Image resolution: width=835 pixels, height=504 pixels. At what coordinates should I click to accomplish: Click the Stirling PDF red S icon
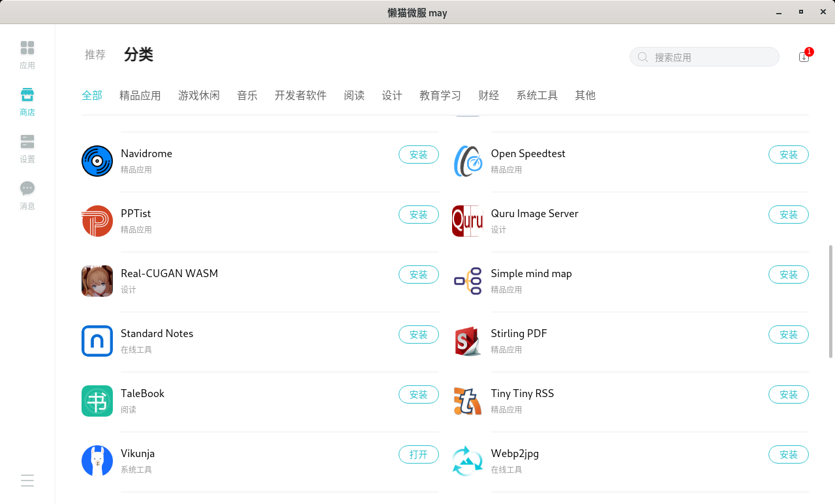coord(467,341)
